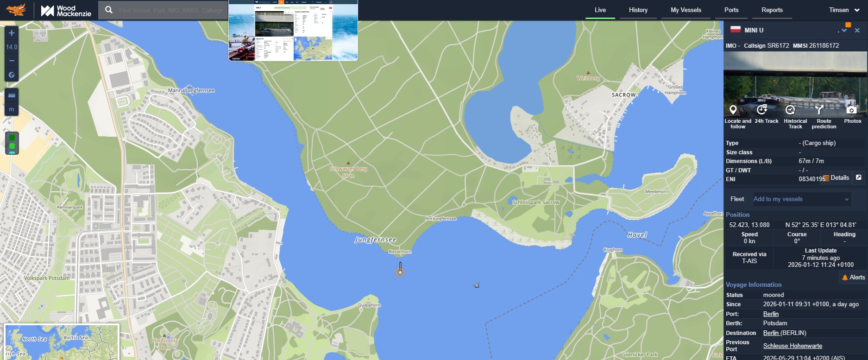The height and width of the screenshot is (360, 868).
Task: Click the globe world view icon
Action: pyautogui.click(x=12, y=75)
